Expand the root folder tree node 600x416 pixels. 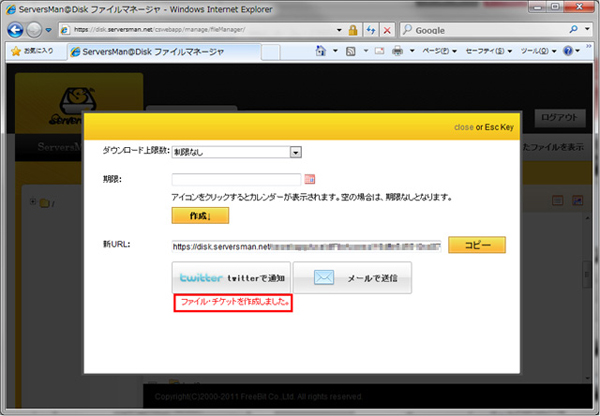click(x=33, y=202)
